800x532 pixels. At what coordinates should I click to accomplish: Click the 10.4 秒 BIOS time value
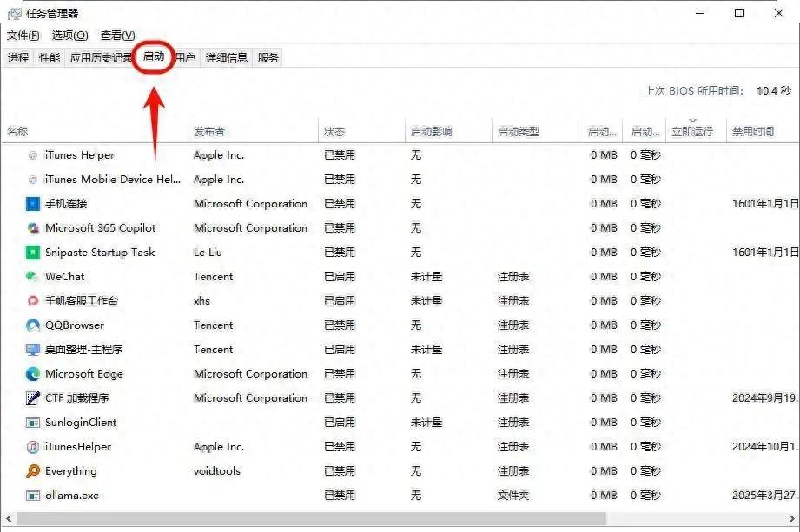click(774, 91)
